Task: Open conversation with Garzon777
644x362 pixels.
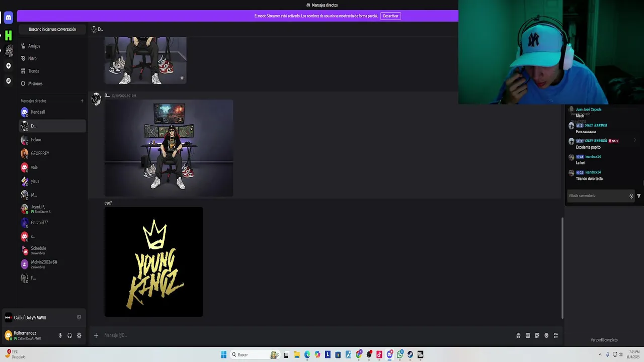Action: coord(52,223)
